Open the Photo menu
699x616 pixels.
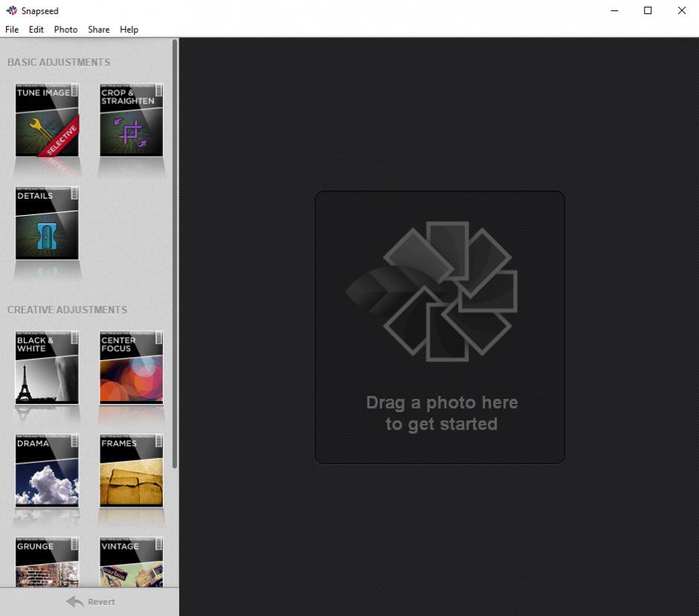(x=65, y=30)
